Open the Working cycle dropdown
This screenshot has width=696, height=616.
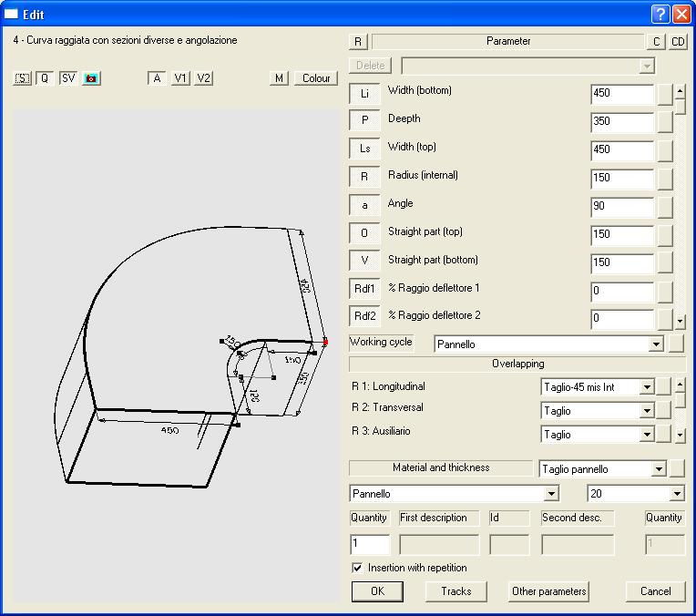pos(655,344)
